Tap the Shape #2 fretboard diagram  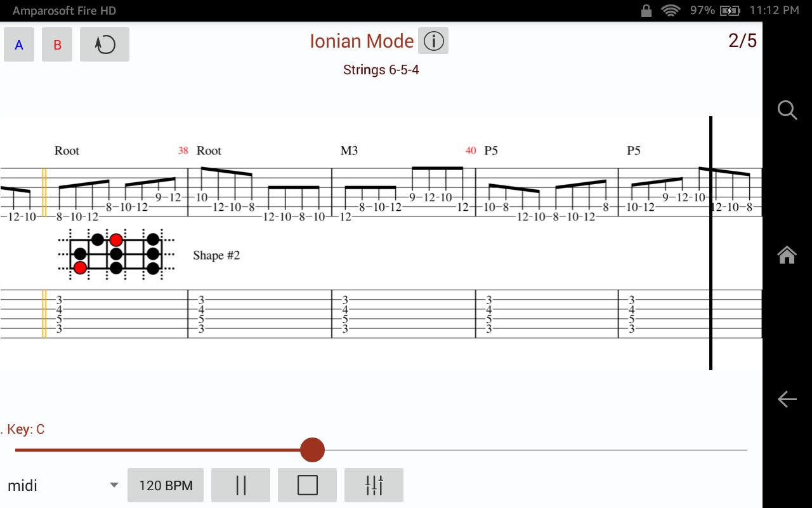[116, 254]
